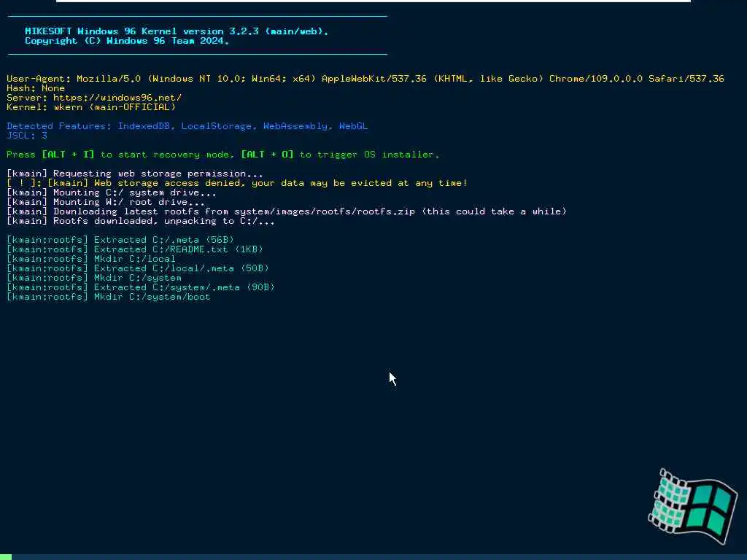Click the 'Extracted C:/.meta (56B)' line

pos(120,240)
